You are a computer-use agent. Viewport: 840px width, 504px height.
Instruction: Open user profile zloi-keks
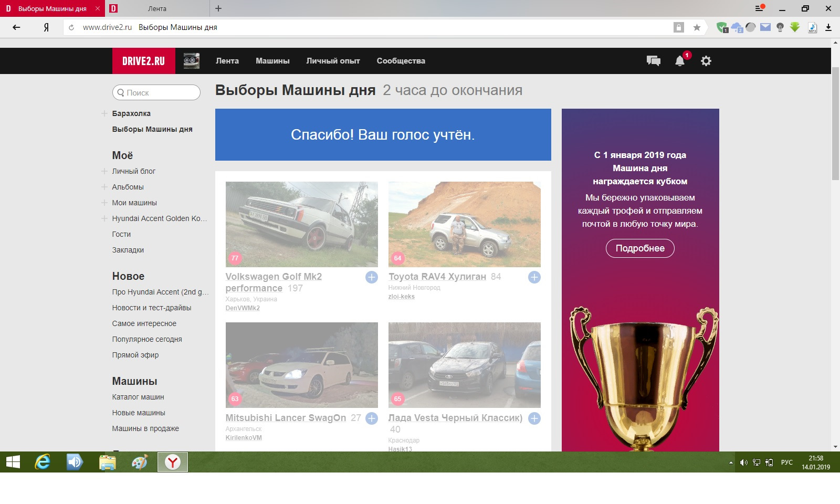pos(402,297)
